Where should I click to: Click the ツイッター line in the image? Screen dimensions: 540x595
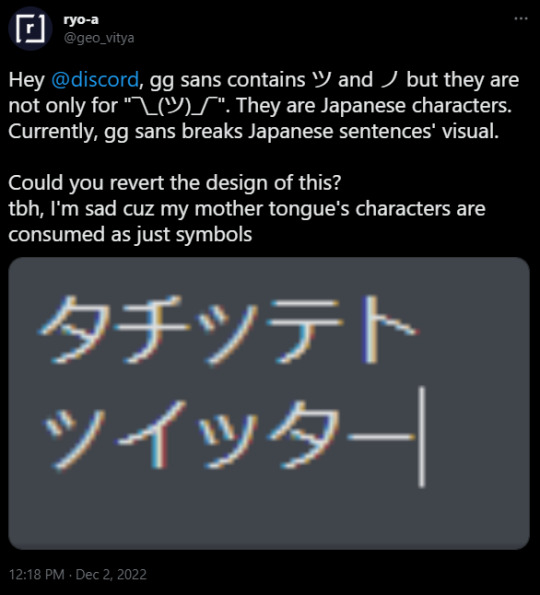(x=227, y=436)
